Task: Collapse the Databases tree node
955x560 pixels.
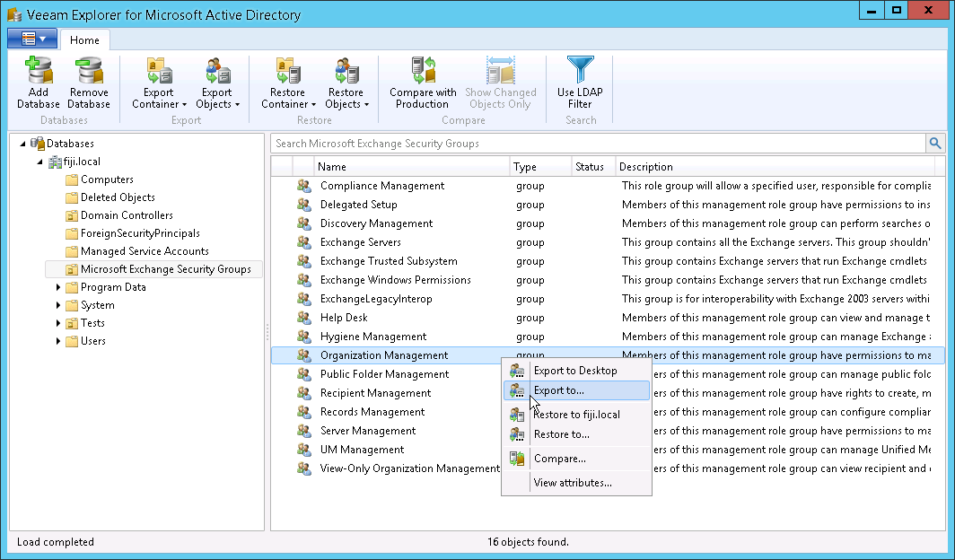Action: [22, 144]
